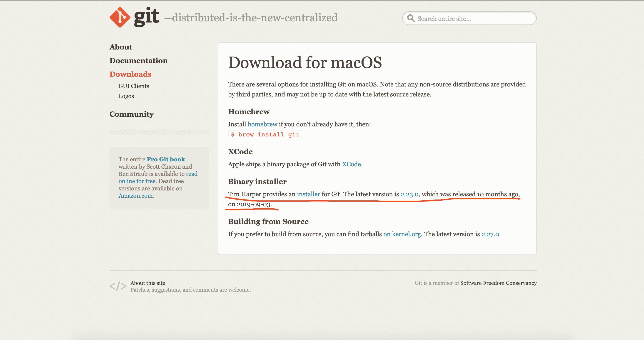Open the About navigation item
Screen dimensions: 644x340
[x=120, y=47]
